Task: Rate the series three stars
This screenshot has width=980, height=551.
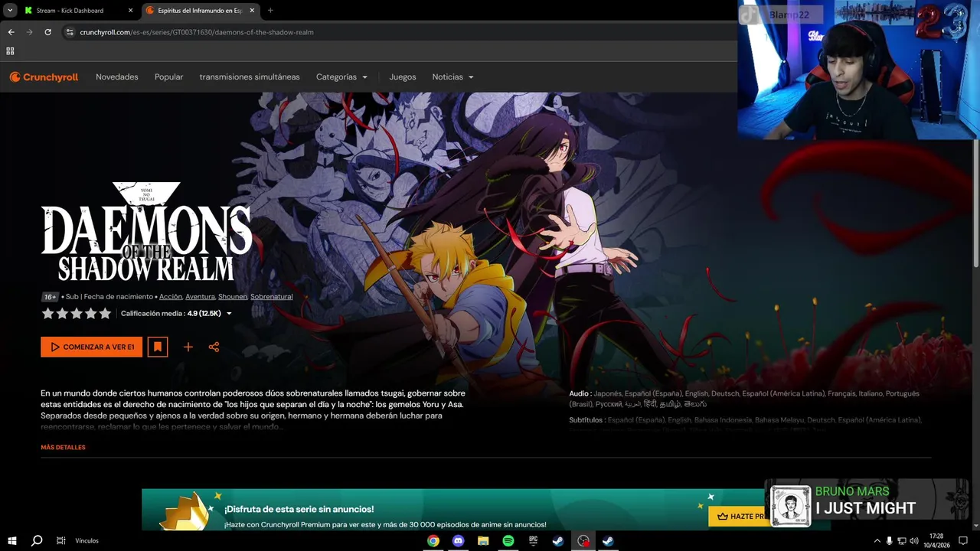Action: point(77,313)
